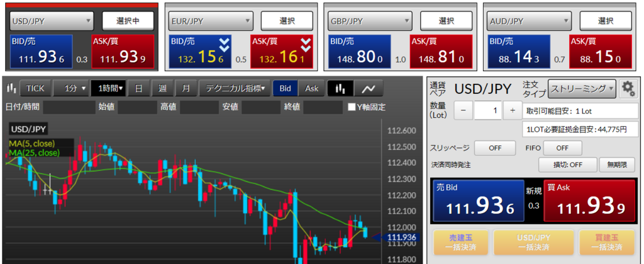Click 選択 button on EUR/JPY panel
This screenshot has width=644, height=264.
(287, 21)
